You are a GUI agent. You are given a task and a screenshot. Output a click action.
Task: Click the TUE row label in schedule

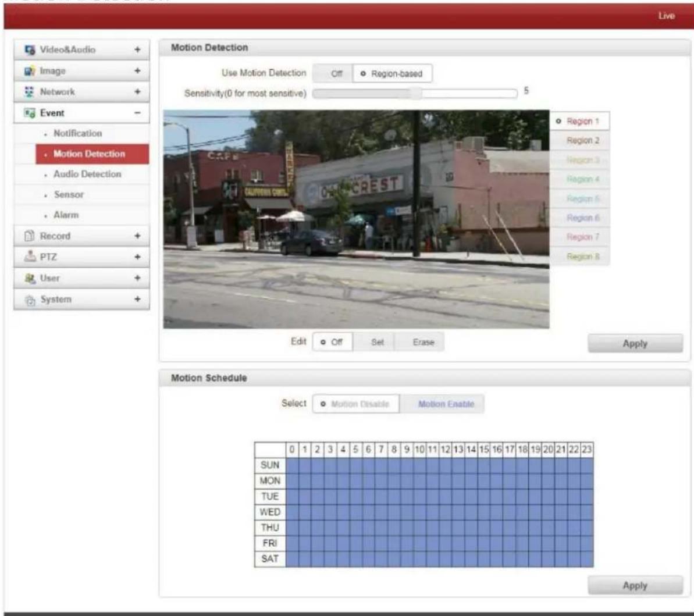[x=270, y=497]
